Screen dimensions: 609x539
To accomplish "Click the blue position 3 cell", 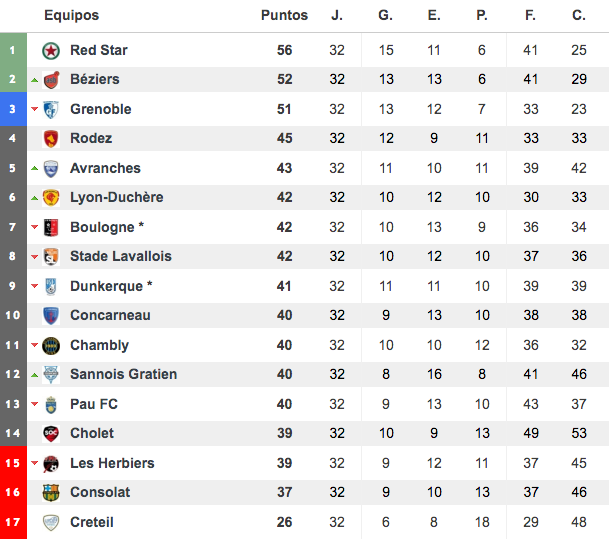I will tap(13, 109).
